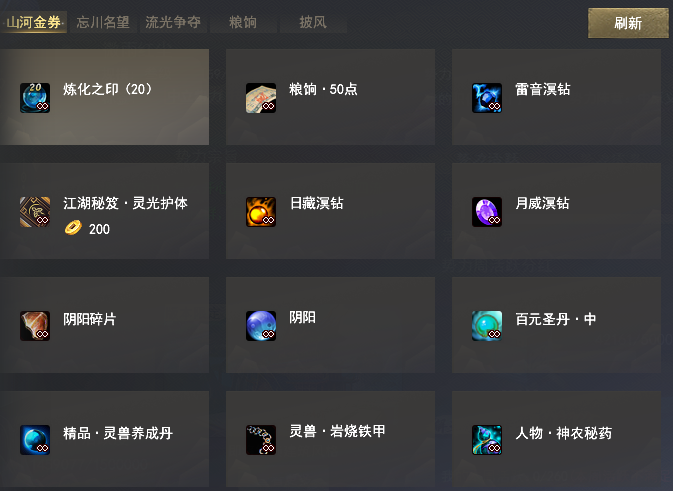Click the 刷新 refresh button
Viewport: 673px width, 491px height.
pyautogui.click(x=628, y=23)
